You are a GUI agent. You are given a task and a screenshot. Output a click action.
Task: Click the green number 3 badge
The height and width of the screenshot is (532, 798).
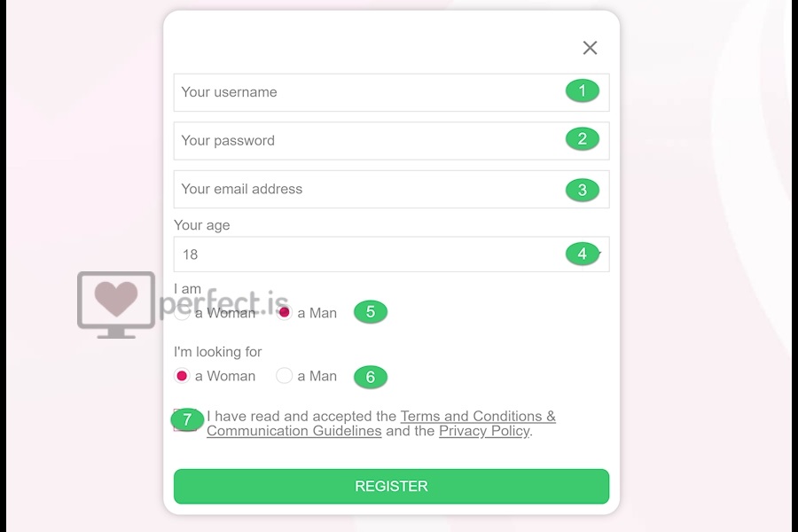tap(583, 190)
